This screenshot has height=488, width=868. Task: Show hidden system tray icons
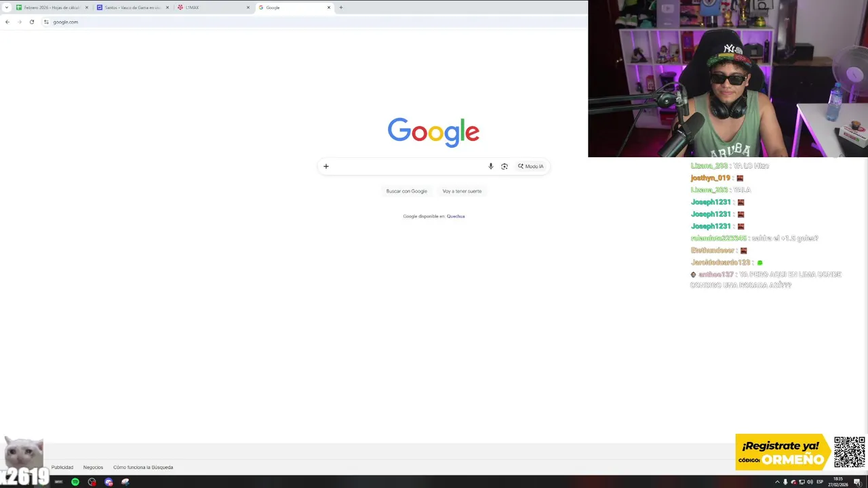(777, 482)
